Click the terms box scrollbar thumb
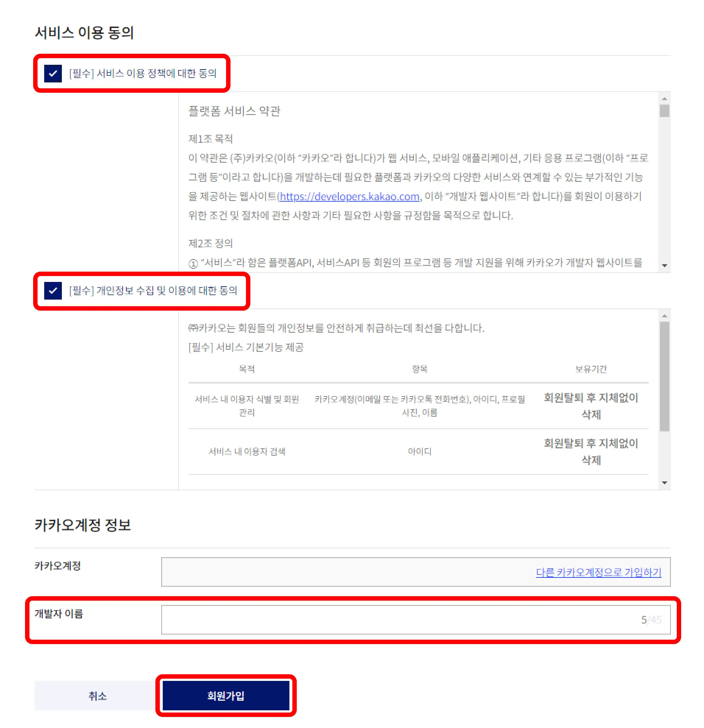The image size is (704, 728). point(664,111)
